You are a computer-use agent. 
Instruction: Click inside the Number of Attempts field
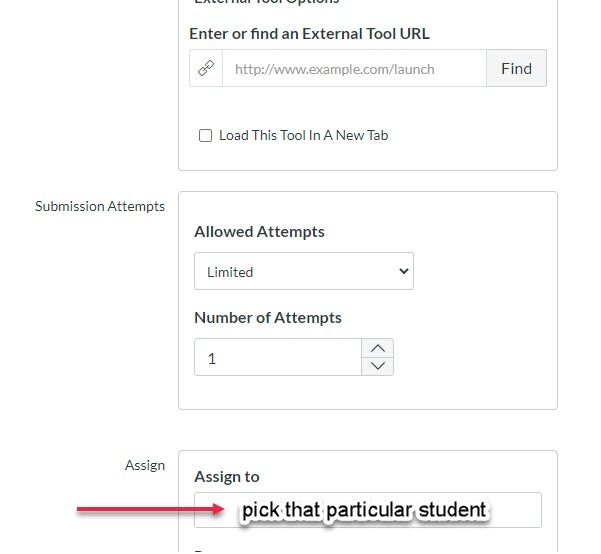(277, 357)
